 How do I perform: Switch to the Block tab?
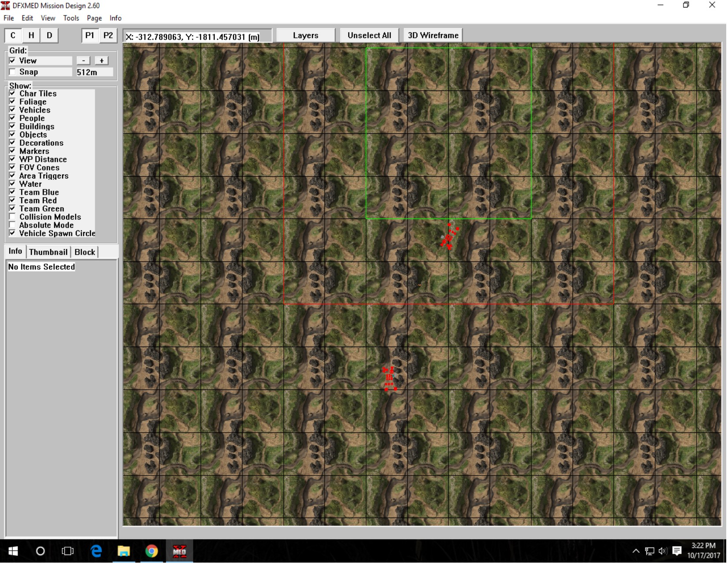point(85,252)
